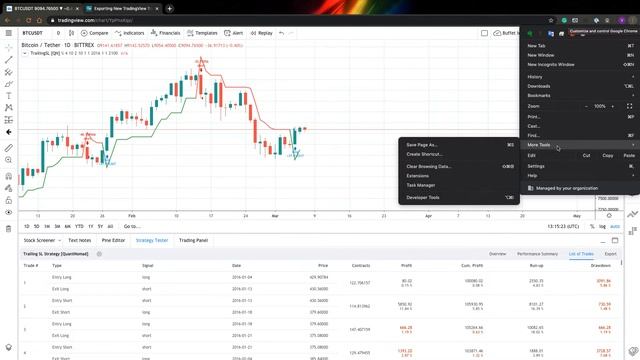The height and width of the screenshot is (360, 640).
Task: Open the TradingView hamburger menu icon
Action: 9,33
